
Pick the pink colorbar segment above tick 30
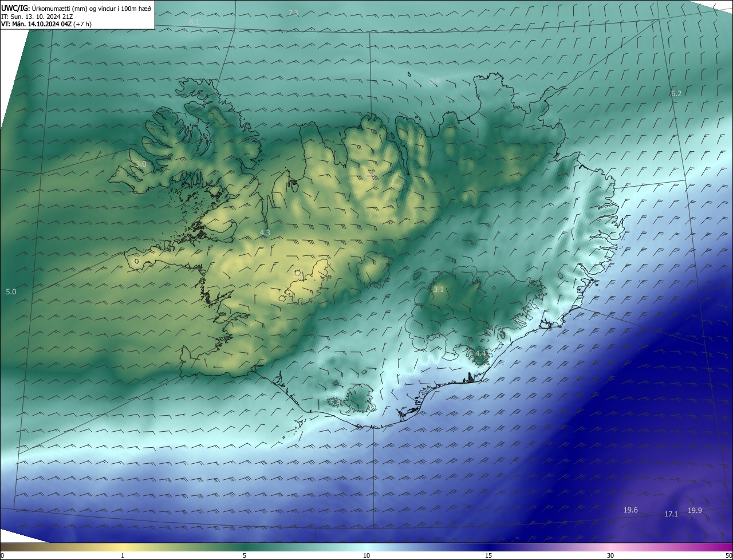tap(610, 547)
